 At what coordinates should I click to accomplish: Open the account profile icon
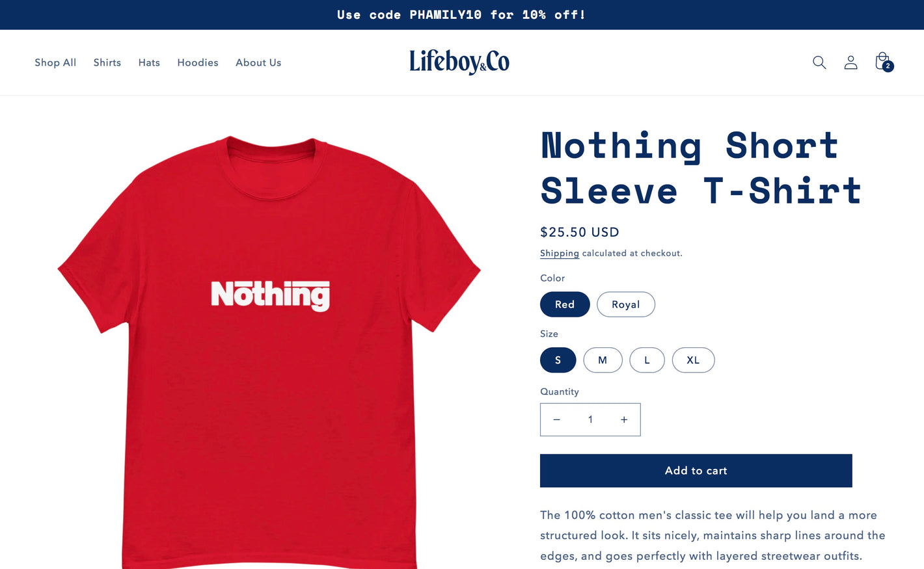click(x=850, y=62)
